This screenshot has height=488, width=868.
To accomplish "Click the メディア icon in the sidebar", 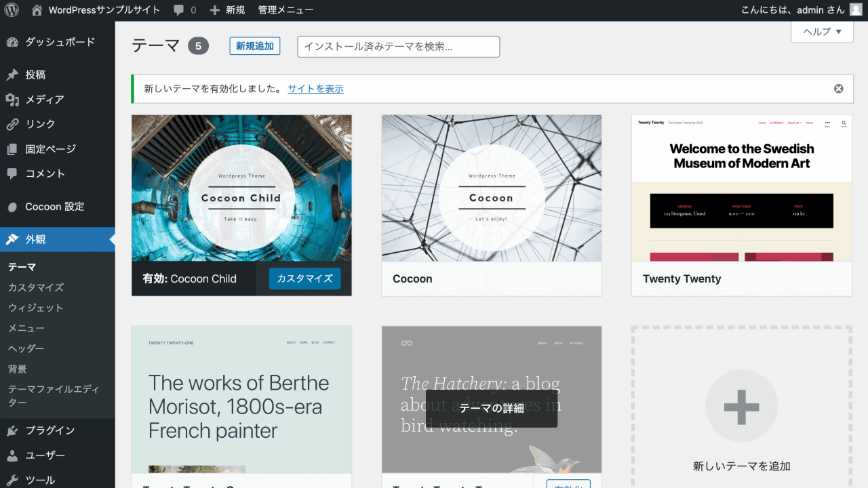I will click(x=12, y=100).
